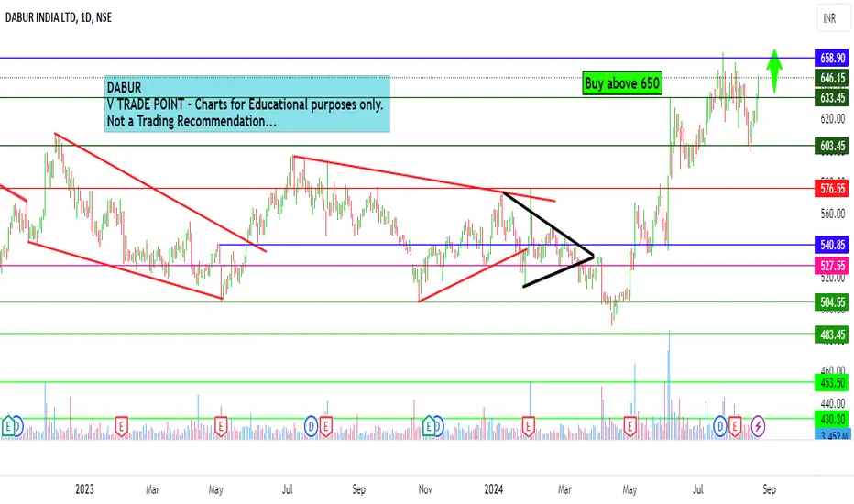Click the Nov label on time axis
Viewport: 854px width, 504px height.
tap(425, 489)
